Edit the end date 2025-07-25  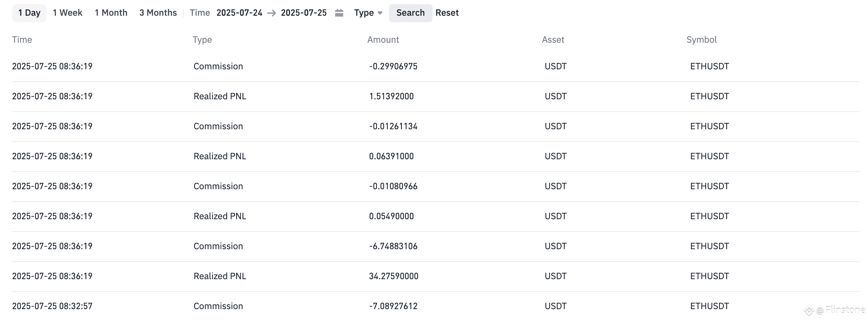304,13
